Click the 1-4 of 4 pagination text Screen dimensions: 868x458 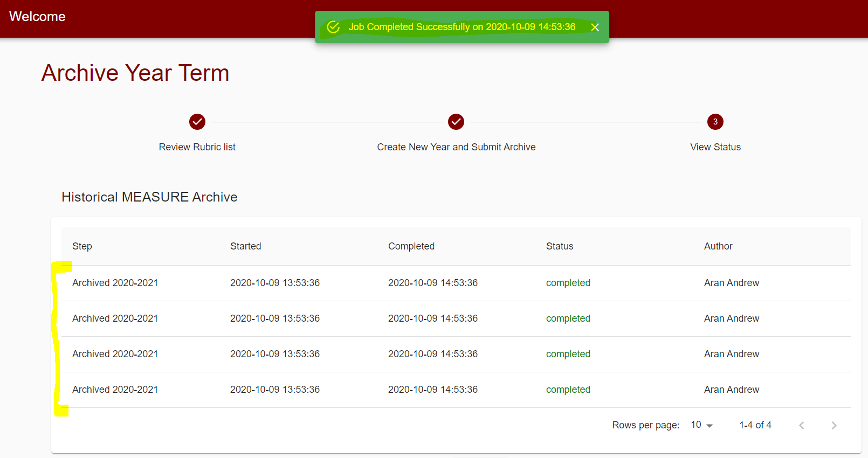pos(755,425)
